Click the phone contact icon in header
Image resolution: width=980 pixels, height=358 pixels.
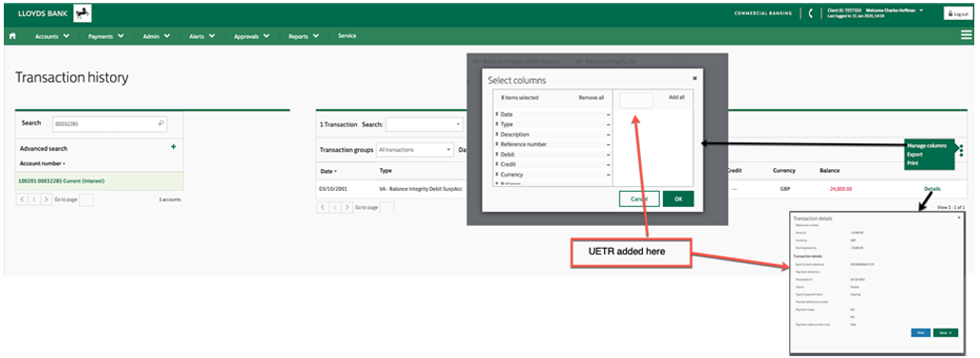[811, 13]
